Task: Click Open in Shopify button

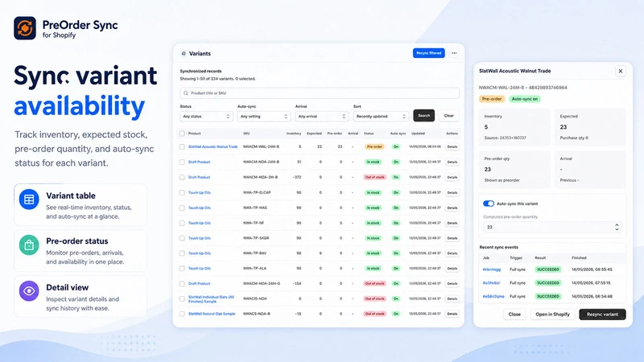Action: coord(552,315)
